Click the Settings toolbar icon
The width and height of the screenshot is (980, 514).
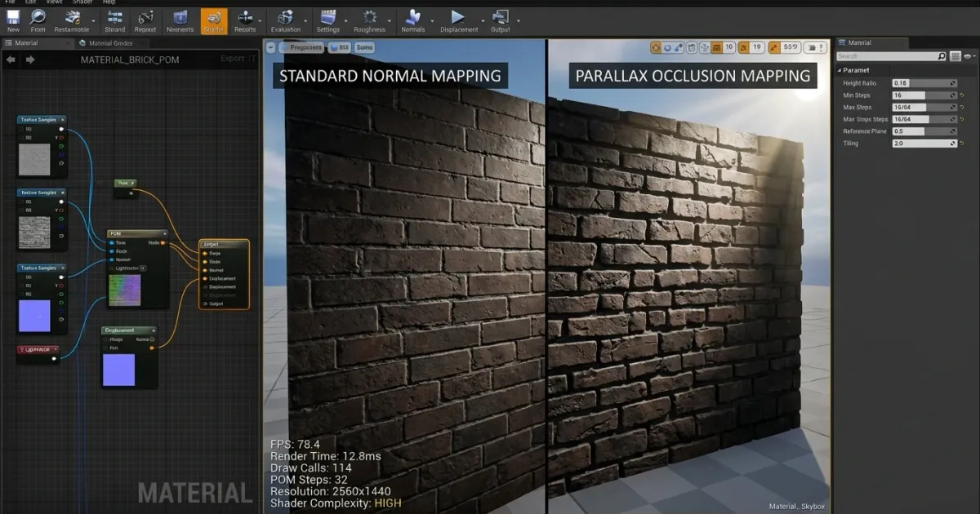click(328, 17)
